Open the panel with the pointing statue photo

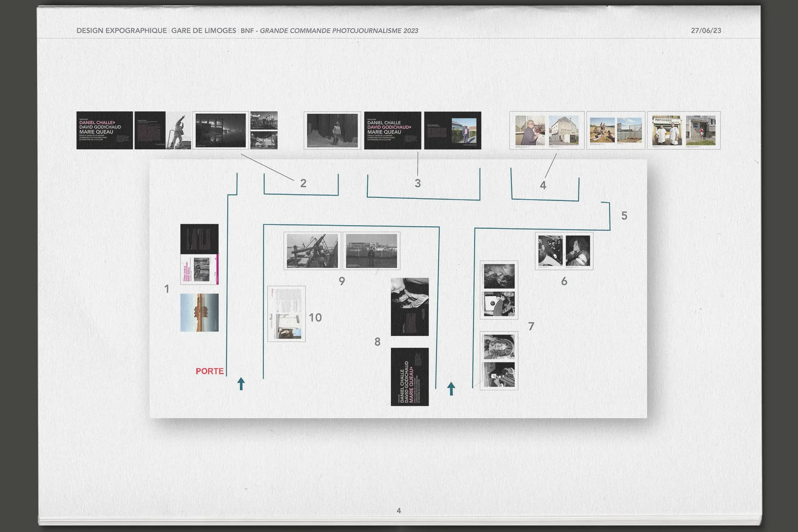[163, 130]
